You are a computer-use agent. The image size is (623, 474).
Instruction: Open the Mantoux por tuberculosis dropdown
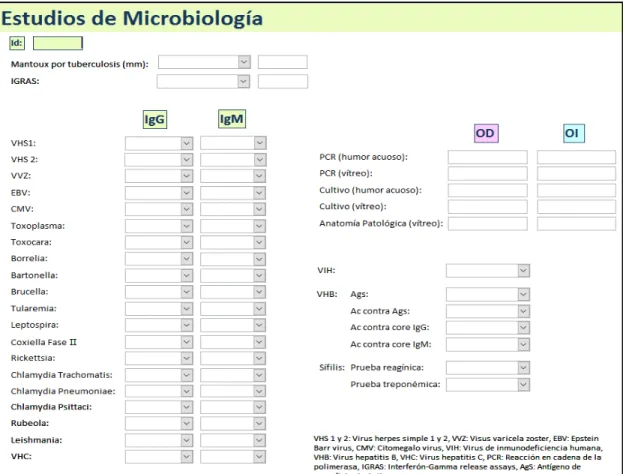(x=244, y=62)
